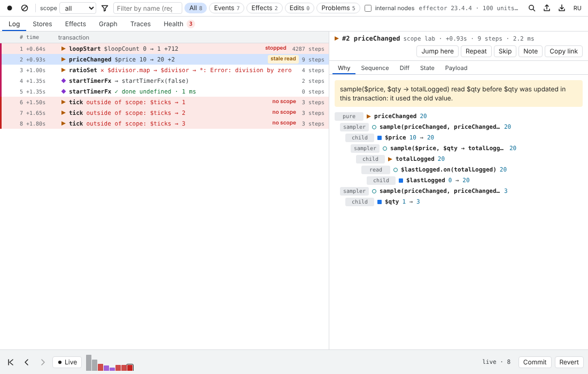Click the Commit button

pyautogui.click(x=535, y=362)
